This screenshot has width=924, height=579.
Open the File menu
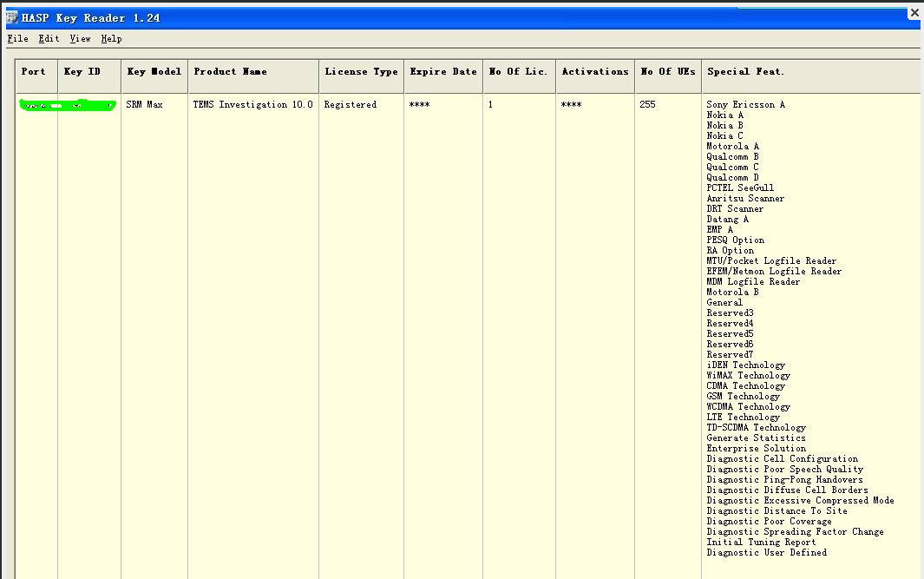click(17, 39)
